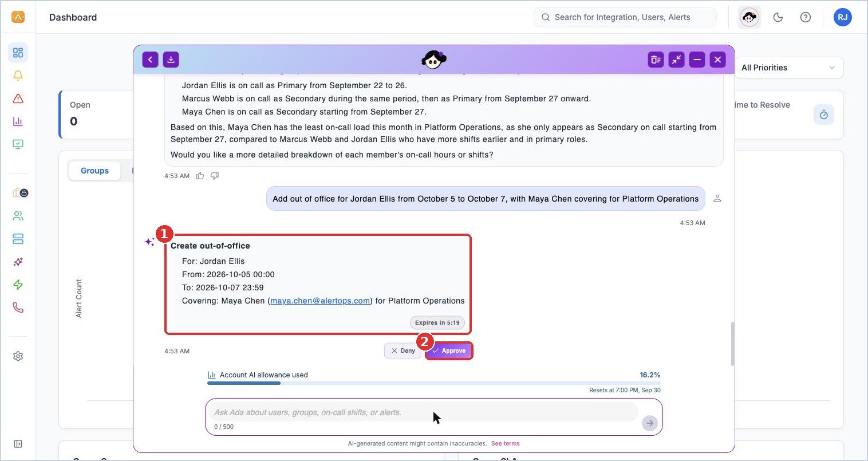868x461 pixels.
Task: Click the "From: 2026-10-05 00:00" line
Action: click(x=228, y=274)
